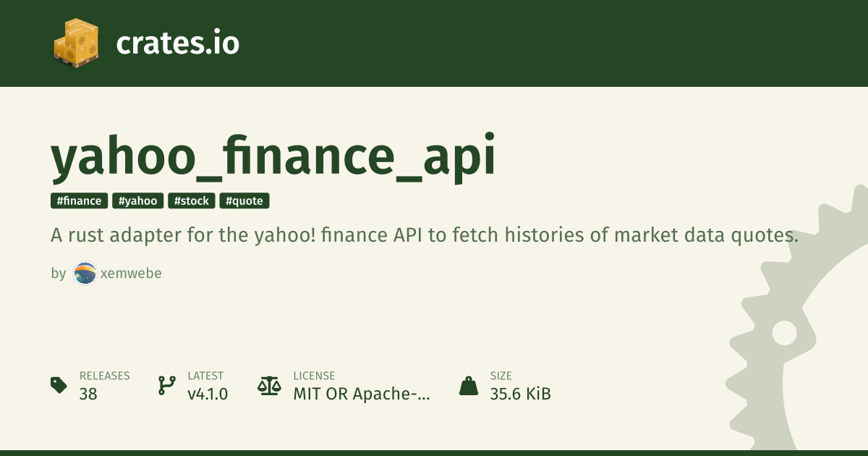Click the balance scale license icon
Screen dimensions: 868x456
point(268,385)
